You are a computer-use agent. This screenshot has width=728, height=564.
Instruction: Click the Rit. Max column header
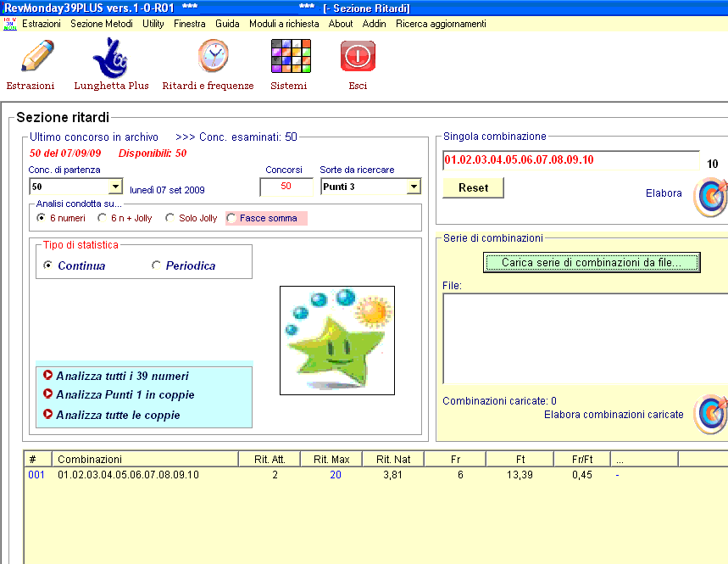point(331,459)
